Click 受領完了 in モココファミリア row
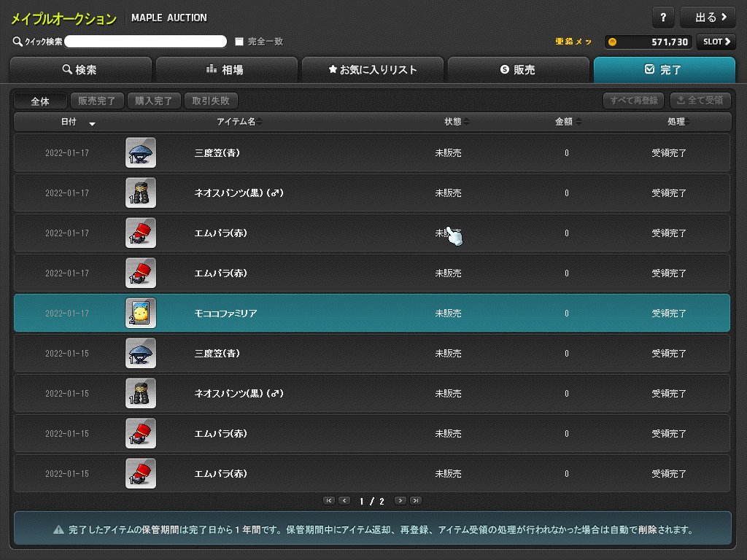Viewport: 747px width, 560px height. pos(669,314)
